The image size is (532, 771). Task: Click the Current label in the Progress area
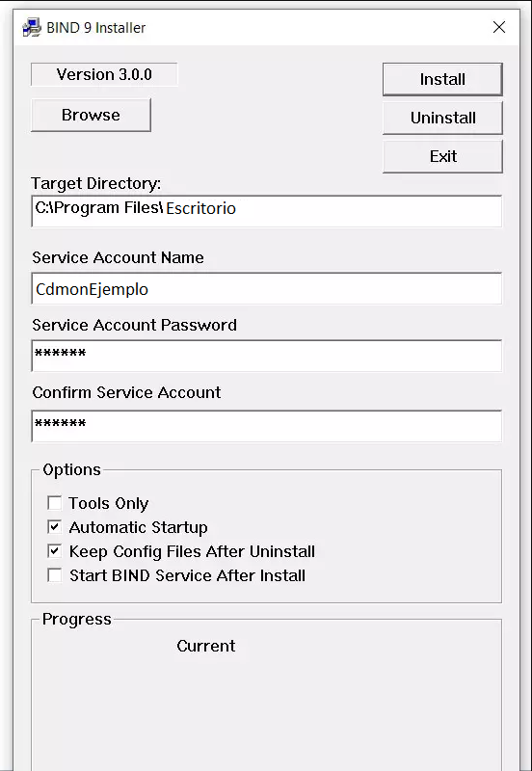(x=206, y=646)
